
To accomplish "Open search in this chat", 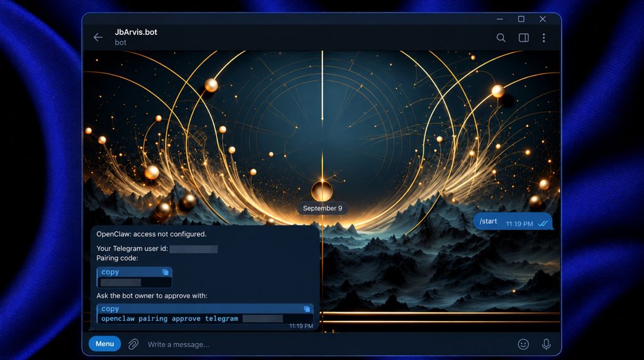I will coord(501,38).
